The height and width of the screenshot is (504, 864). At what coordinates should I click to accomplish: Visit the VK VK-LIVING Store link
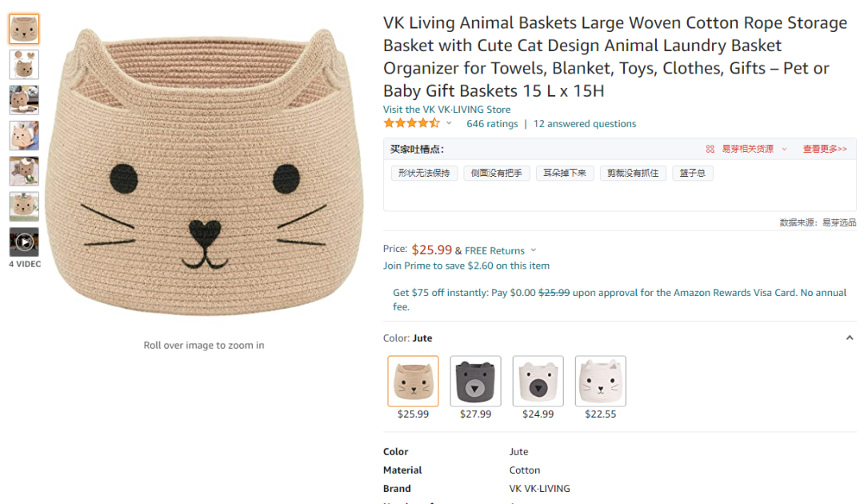pos(447,109)
